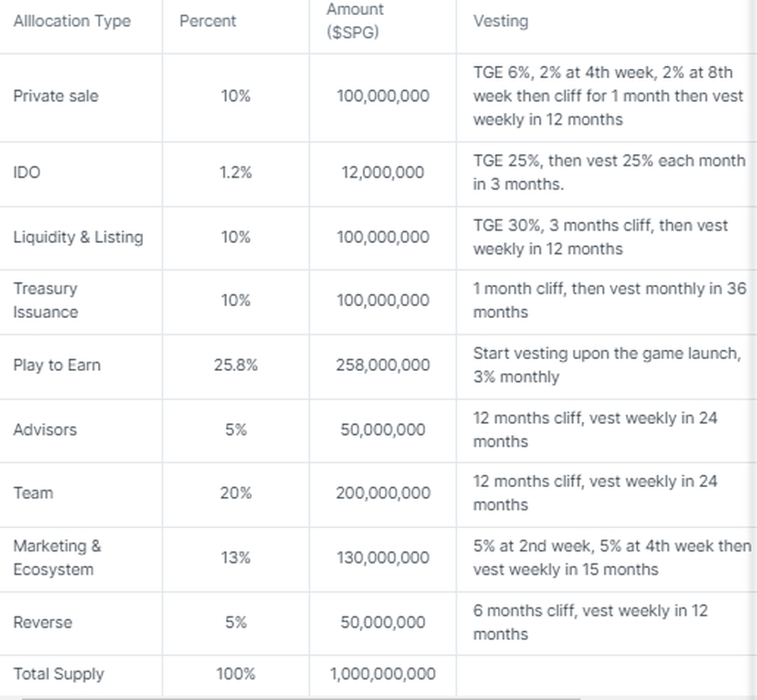Screen dimensions: 757x700
Task: Click the 258,000,000 amount cell
Action: [382, 365]
